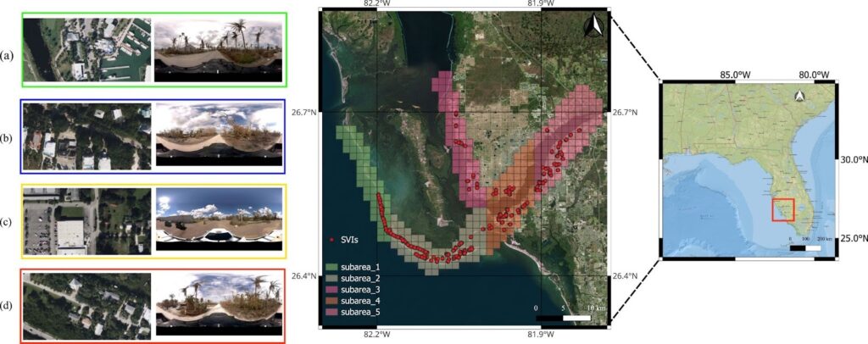
Task: Pick the subarea_3 pink legend swatch
Action: tap(334, 290)
